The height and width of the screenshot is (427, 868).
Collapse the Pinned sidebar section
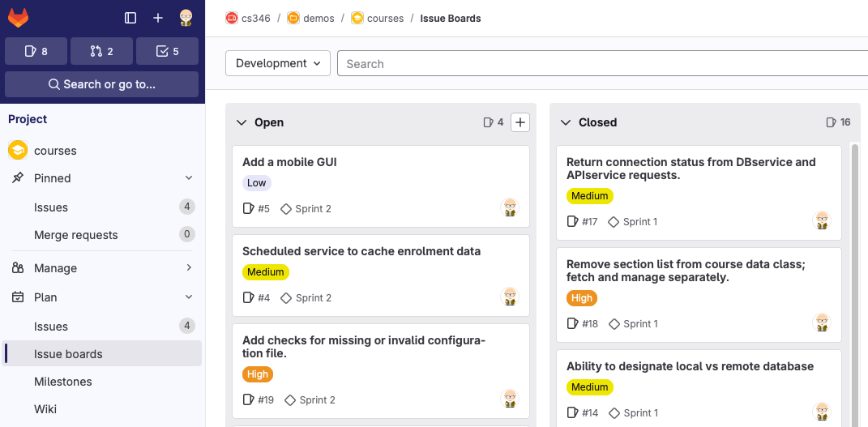(189, 178)
